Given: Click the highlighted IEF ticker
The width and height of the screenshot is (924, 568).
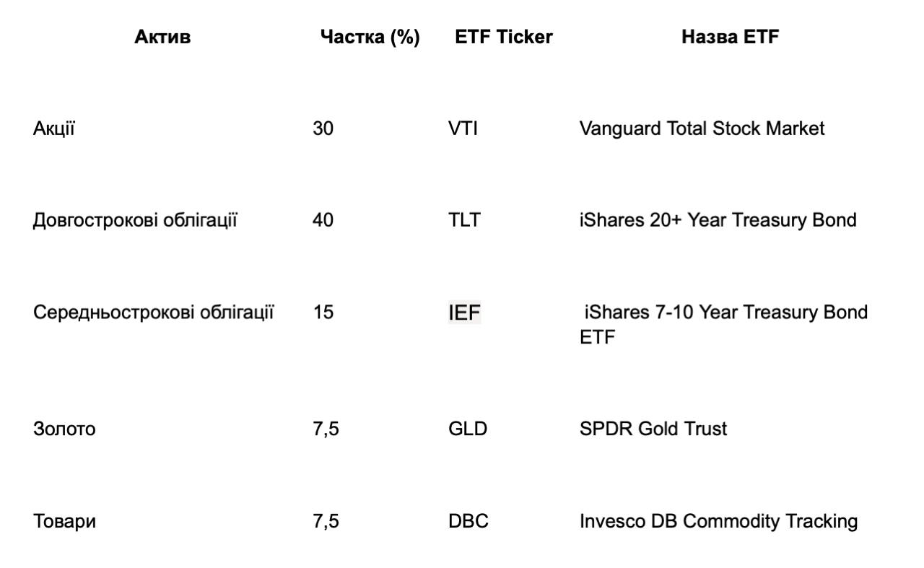Looking at the screenshot, I should point(464,313).
